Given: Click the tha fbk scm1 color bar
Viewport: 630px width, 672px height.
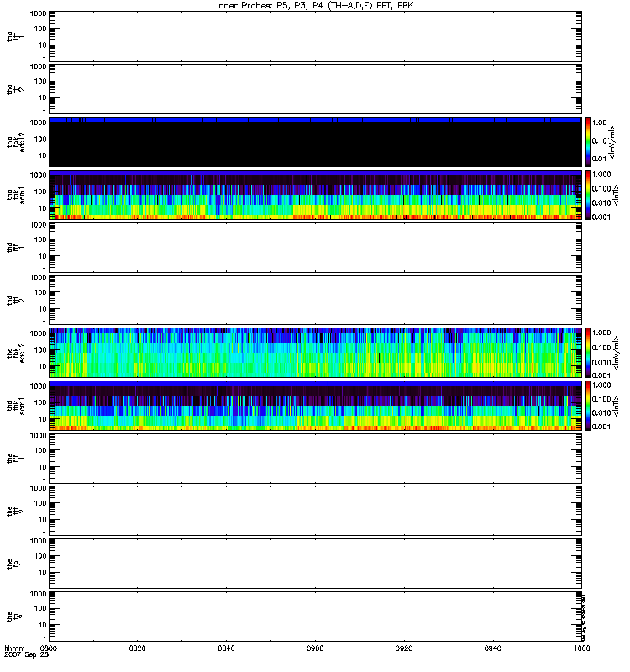Looking at the screenshot, I should [x=588, y=195].
